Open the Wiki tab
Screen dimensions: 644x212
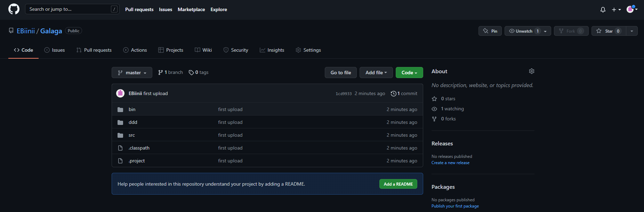click(x=203, y=50)
